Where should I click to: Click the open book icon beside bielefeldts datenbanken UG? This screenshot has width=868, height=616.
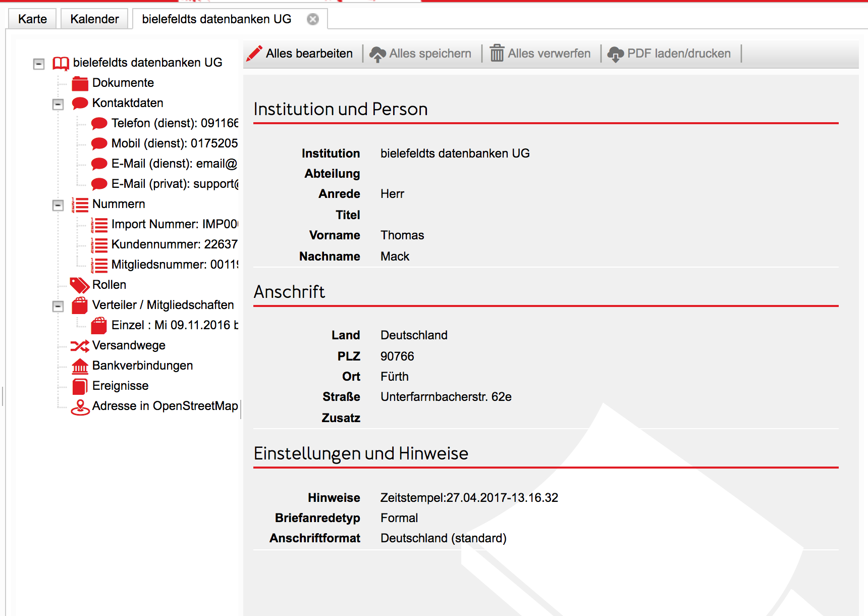(61, 63)
